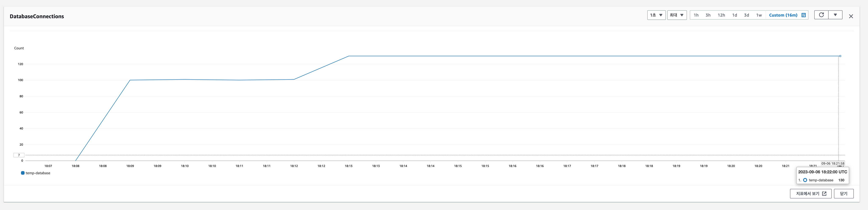Choose the 1d time range
Screen dimensions: 868x210
pyautogui.click(x=734, y=15)
